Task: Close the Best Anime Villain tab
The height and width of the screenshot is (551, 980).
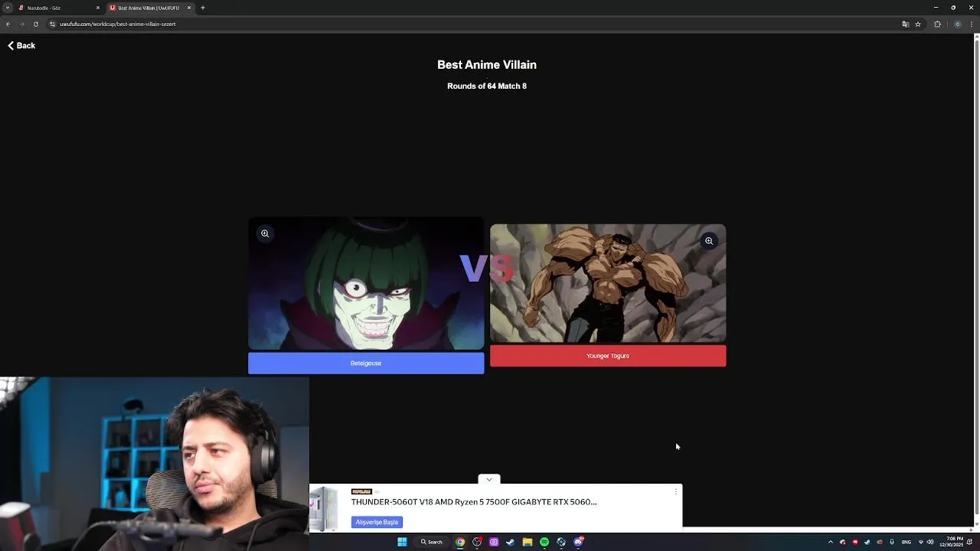Action: 189,8
